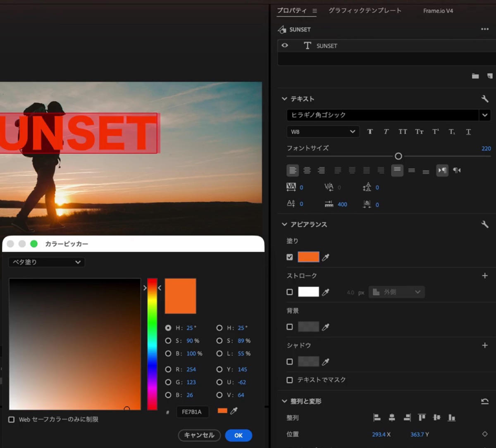
Task: Click the orange fill color swatch
Action: click(x=308, y=257)
